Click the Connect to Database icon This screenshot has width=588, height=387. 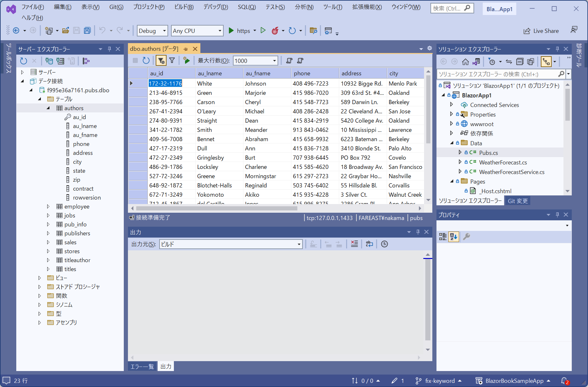click(x=49, y=61)
